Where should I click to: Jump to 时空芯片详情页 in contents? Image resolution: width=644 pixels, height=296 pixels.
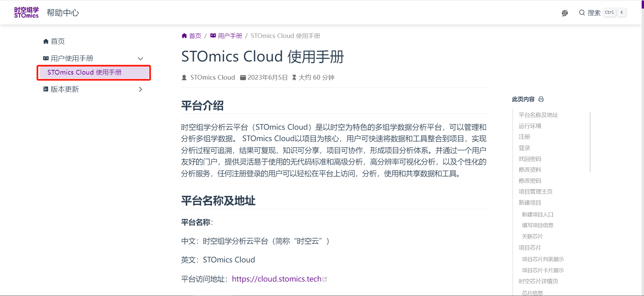coord(538,281)
